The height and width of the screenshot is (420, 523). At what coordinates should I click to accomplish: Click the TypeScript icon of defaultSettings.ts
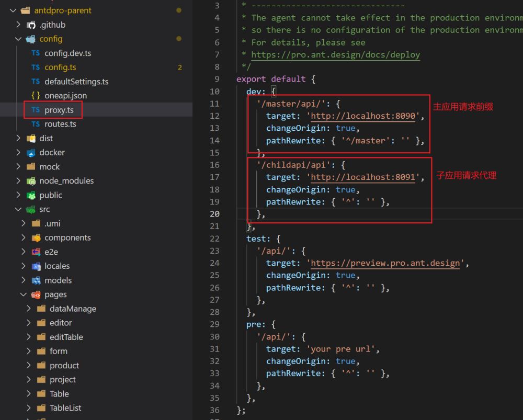pyautogui.click(x=36, y=82)
